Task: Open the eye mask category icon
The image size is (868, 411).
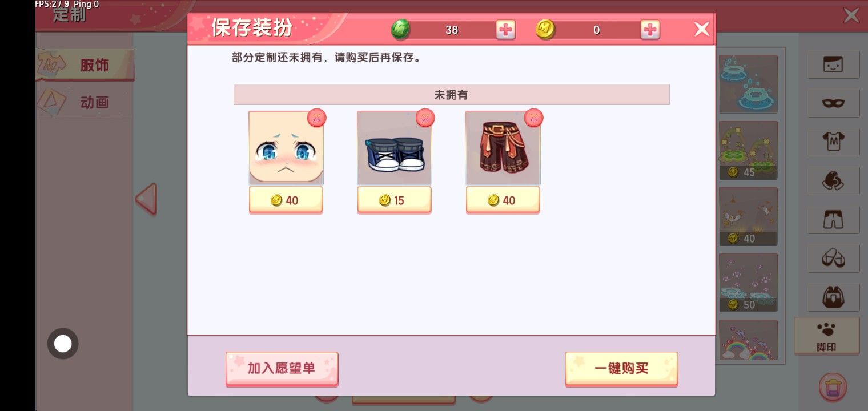Action: (833, 103)
